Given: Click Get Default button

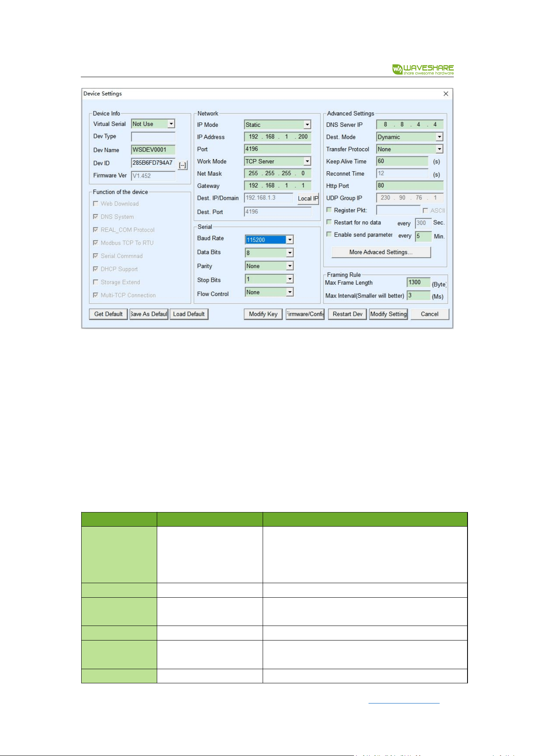Looking at the screenshot, I should (x=108, y=314).
